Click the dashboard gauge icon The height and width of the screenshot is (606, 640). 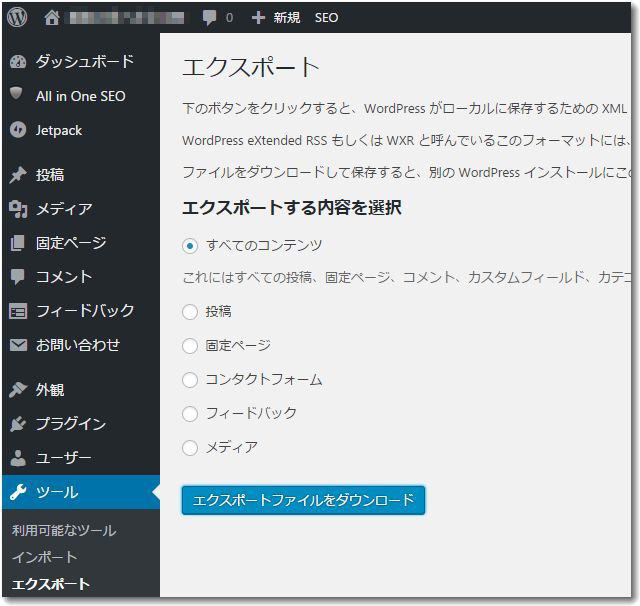point(18,62)
